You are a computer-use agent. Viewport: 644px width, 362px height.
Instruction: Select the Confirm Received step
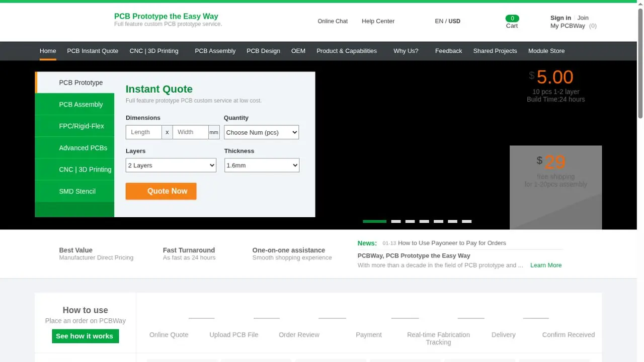(x=569, y=334)
